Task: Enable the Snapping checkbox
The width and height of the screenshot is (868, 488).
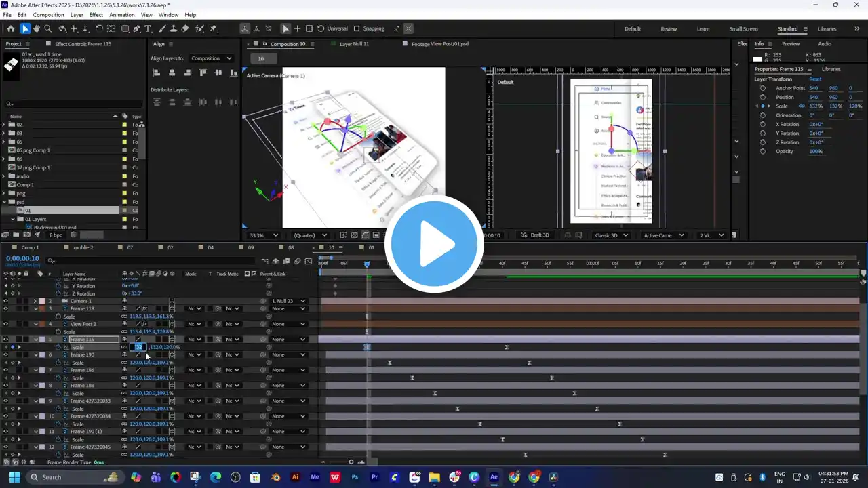Action: click(357, 28)
